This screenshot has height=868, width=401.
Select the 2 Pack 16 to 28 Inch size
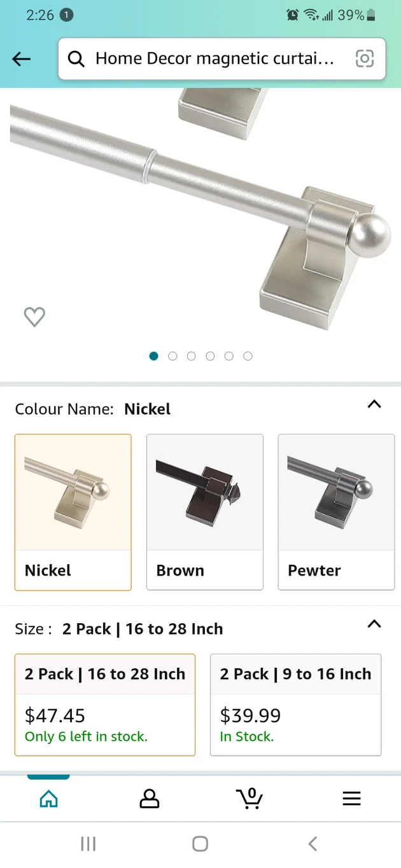pos(105,705)
